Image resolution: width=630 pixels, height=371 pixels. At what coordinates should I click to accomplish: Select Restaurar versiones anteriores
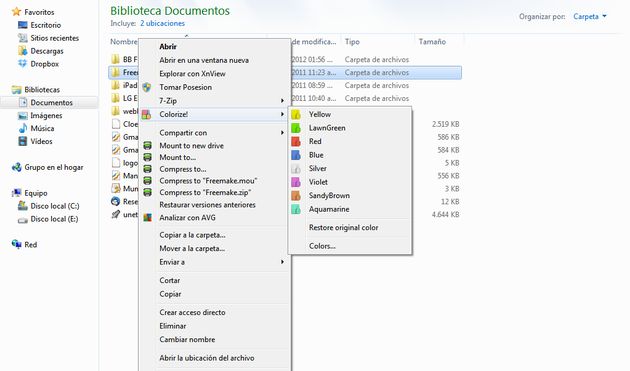pos(207,205)
